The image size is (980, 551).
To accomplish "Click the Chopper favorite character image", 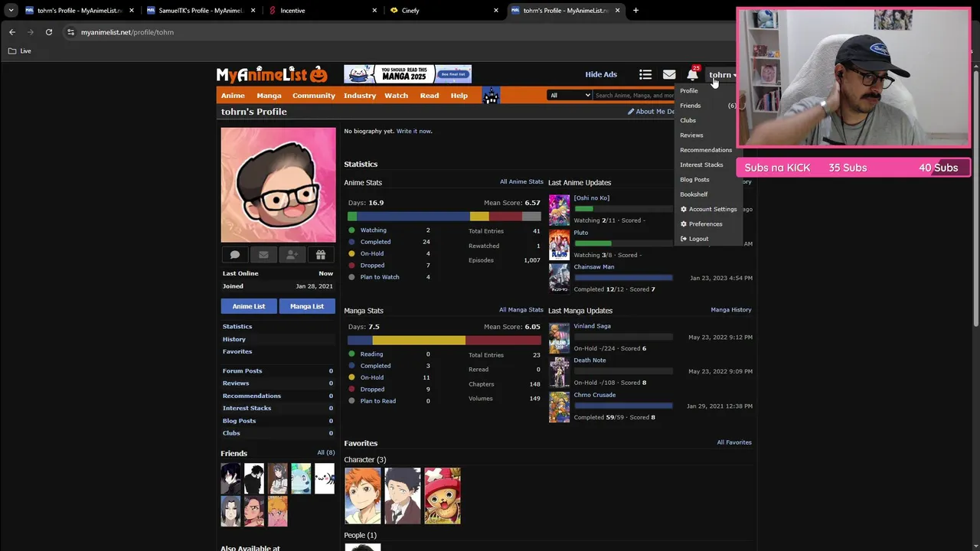I will click(443, 496).
